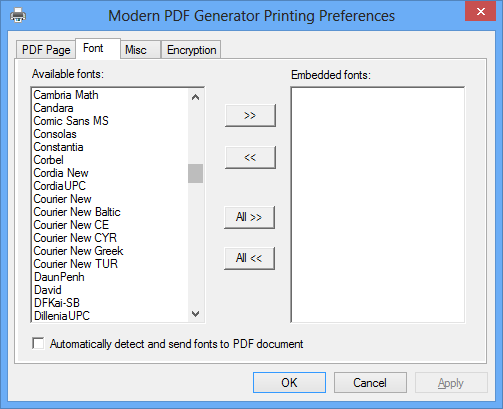Click the scroll up arrow in font list

pyautogui.click(x=195, y=97)
